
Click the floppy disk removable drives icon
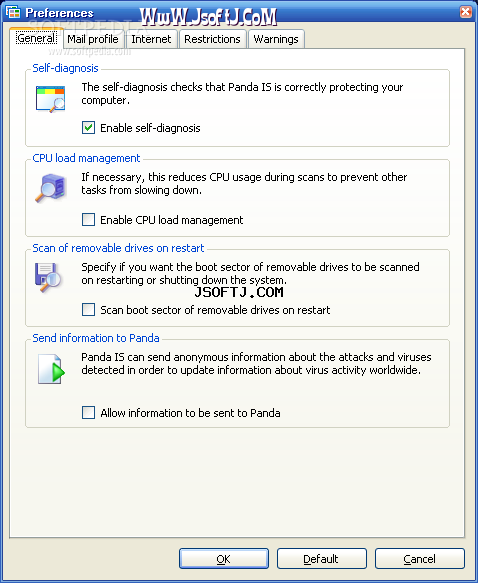point(48,278)
